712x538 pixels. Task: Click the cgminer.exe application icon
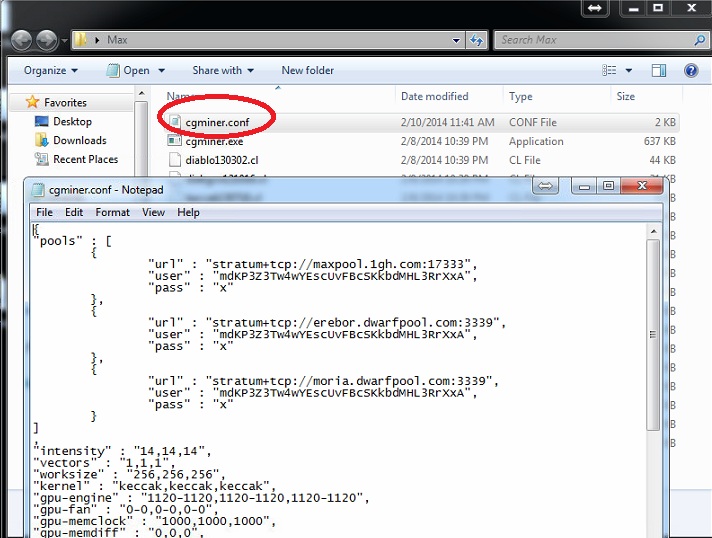(174, 141)
